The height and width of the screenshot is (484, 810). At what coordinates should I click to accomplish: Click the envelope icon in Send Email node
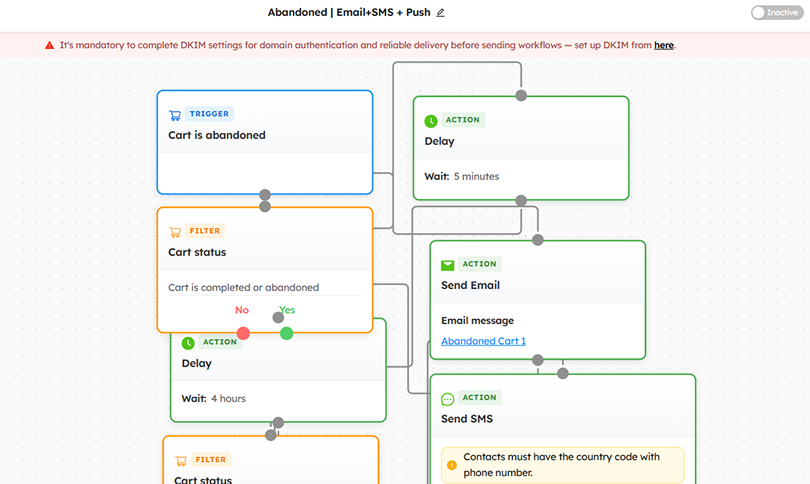click(447, 266)
